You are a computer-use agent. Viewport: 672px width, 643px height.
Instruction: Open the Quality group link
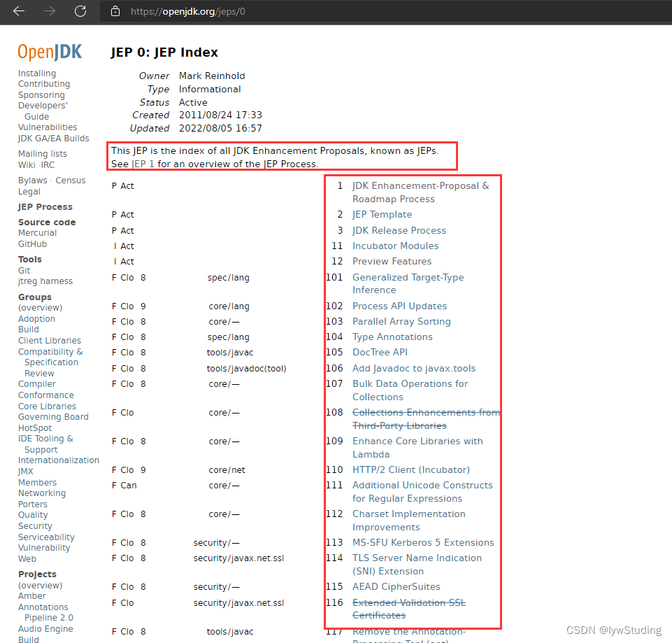pyautogui.click(x=33, y=515)
